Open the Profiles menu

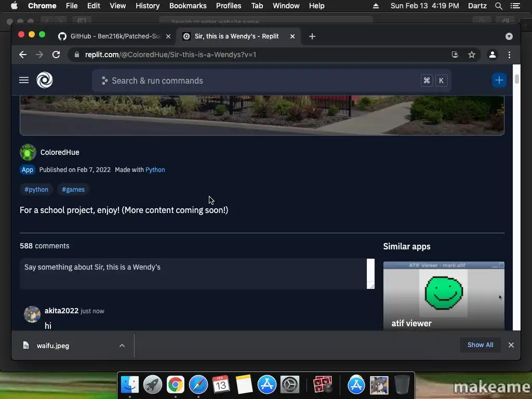click(229, 6)
